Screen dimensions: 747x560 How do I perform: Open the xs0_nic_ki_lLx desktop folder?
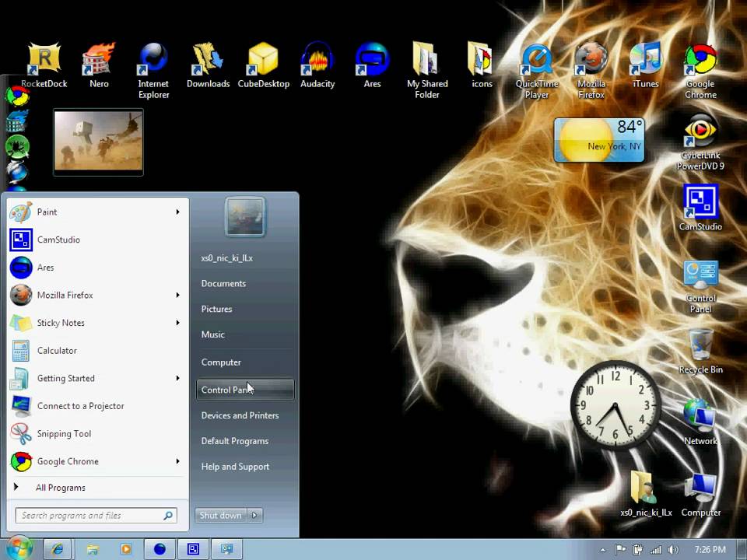pyautogui.click(x=646, y=495)
